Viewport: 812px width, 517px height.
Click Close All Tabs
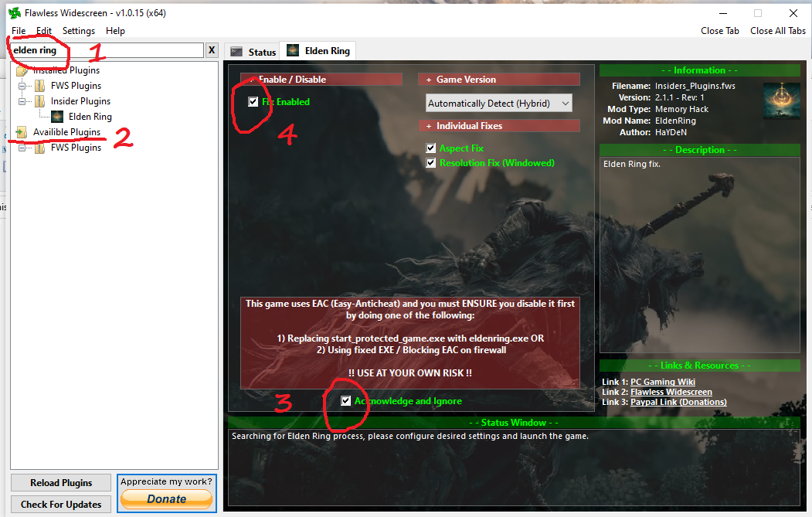coord(778,31)
